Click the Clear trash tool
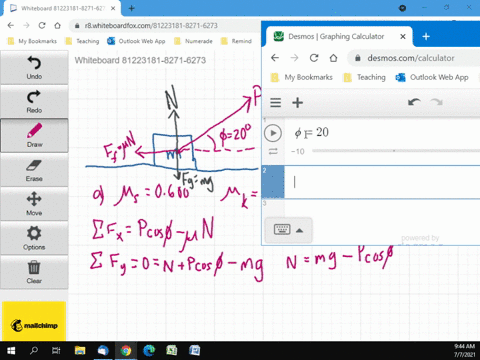Image resolution: width=480 pixels, height=360 pixels. tap(34, 272)
